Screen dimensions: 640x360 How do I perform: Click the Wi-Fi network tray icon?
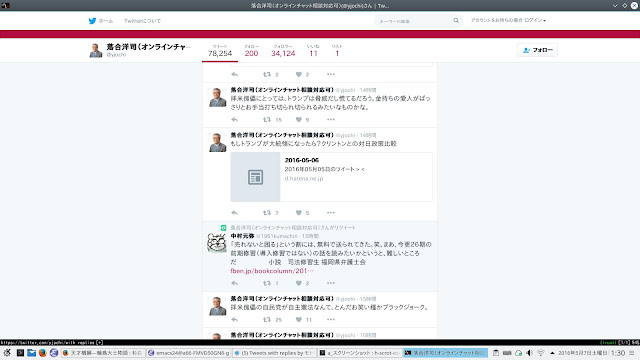click(x=540, y=353)
